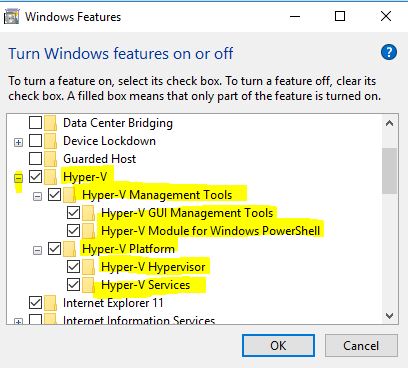Collapse the Hyper-V tree node
The image size is (408, 368).
pyautogui.click(x=18, y=178)
